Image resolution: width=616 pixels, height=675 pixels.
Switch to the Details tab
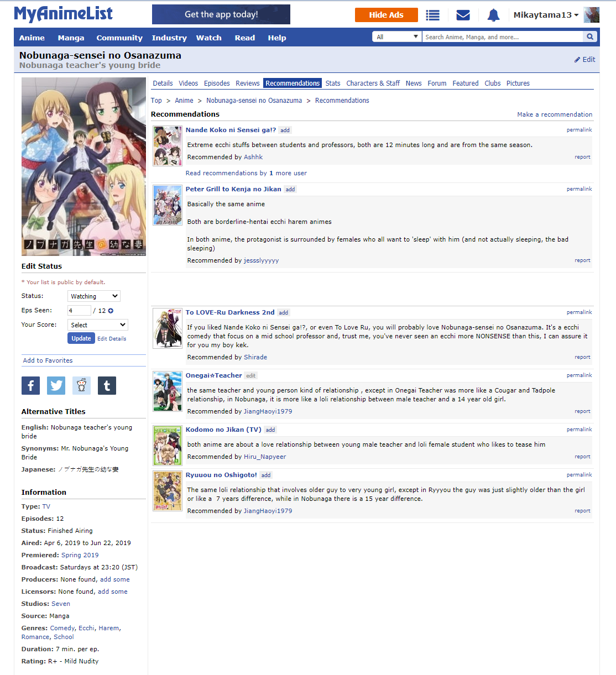[x=163, y=83]
